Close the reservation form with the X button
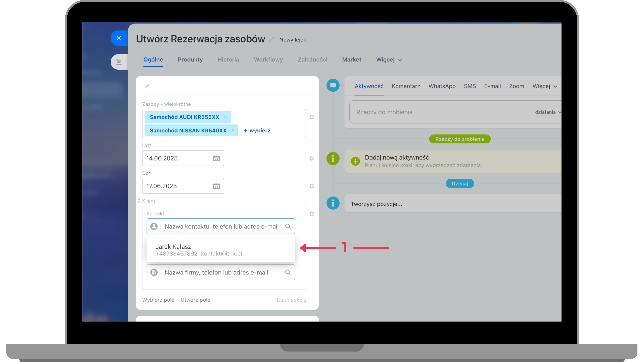Viewport: 644px width, 362px height. coord(119,38)
